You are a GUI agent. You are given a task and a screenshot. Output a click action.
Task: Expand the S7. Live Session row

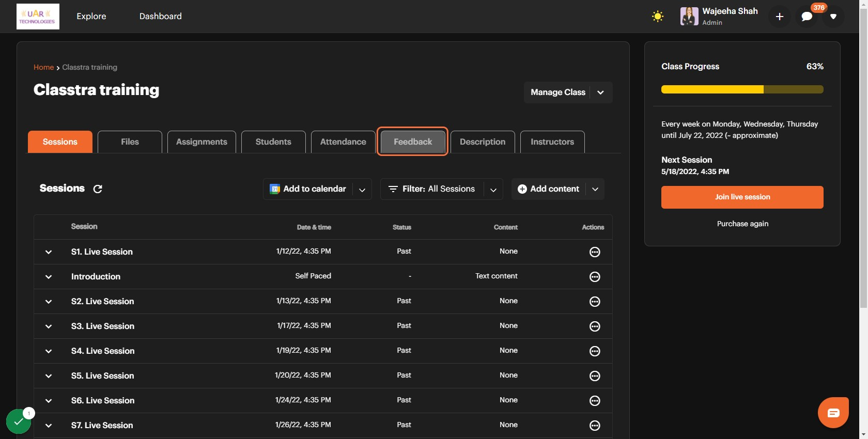49,426
